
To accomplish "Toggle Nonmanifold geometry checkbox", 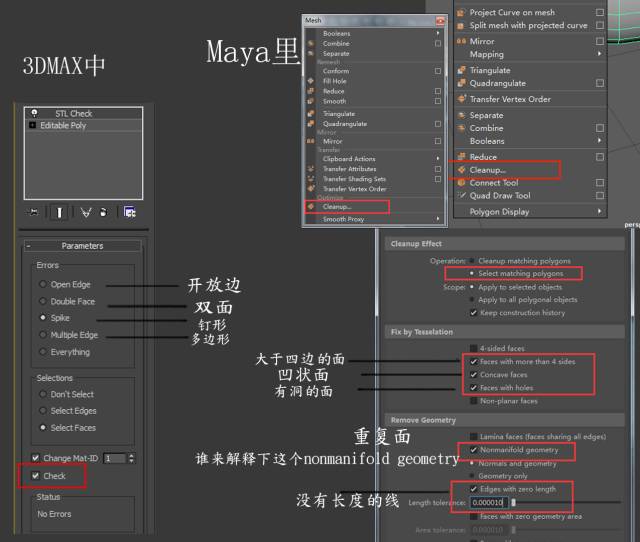I will [x=473, y=449].
